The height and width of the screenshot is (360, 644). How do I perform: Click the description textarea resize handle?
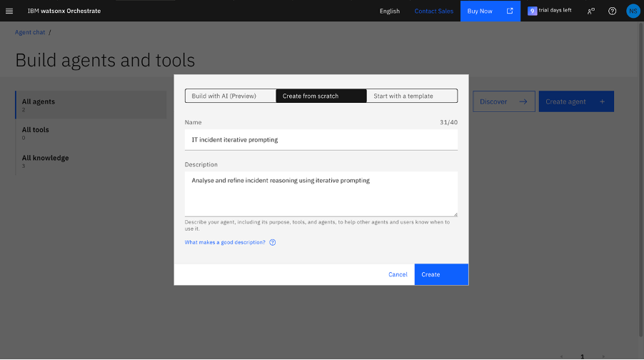456,214
